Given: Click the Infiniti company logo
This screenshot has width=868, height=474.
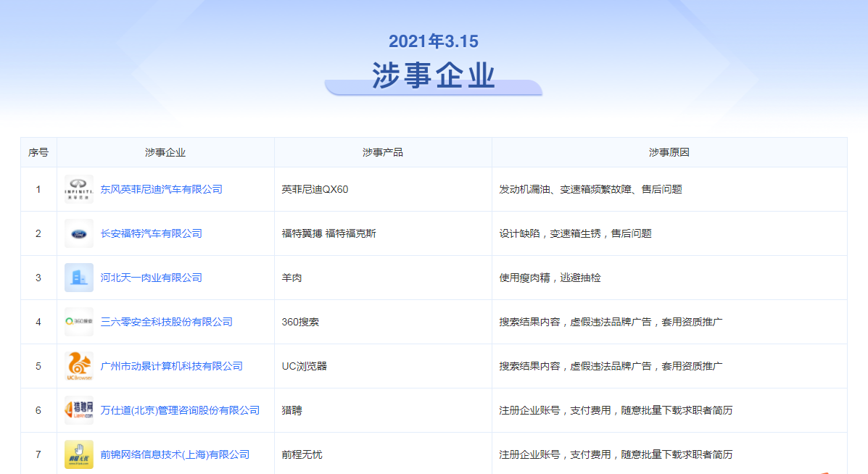Looking at the screenshot, I should (x=78, y=189).
